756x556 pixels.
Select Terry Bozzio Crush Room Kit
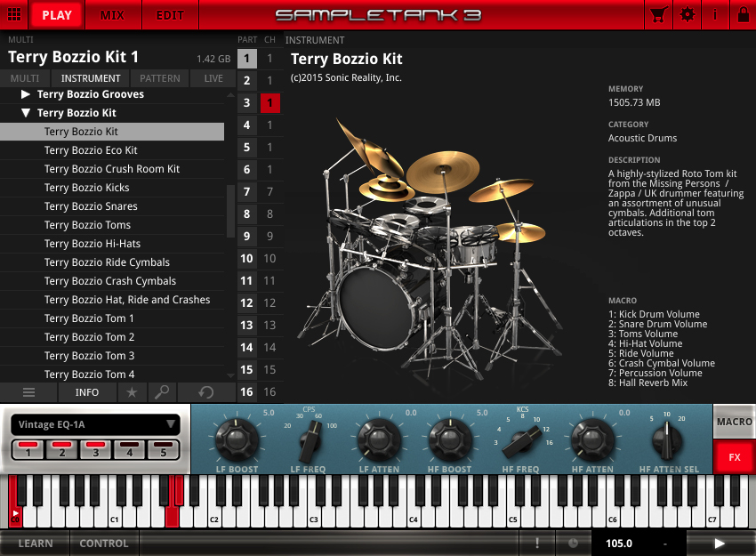[x=112, y=169]
